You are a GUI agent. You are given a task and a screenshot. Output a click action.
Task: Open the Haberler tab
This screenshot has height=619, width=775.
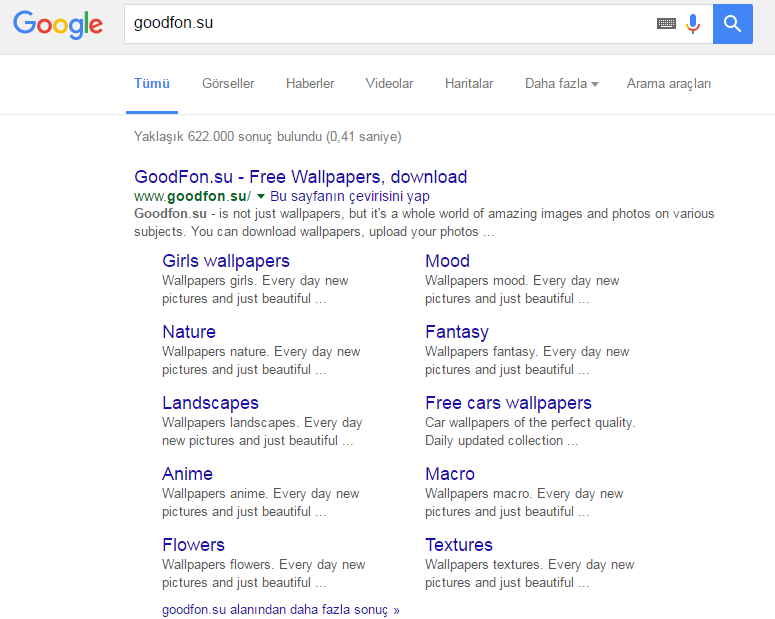[310, 84]
